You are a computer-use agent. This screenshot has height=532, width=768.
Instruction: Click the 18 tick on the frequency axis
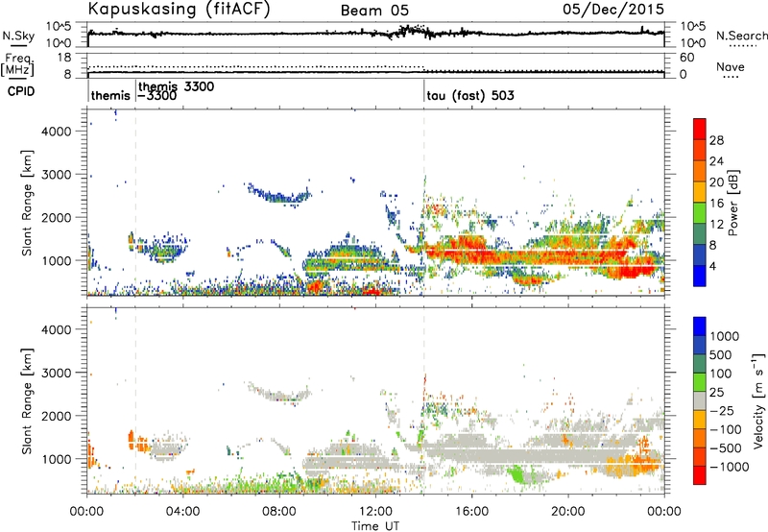64,58
